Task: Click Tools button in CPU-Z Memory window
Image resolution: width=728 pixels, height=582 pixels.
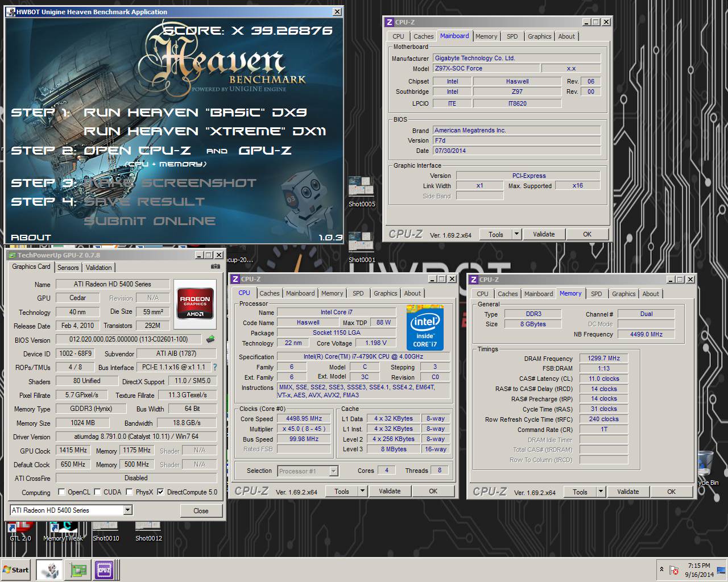Action: click(580, 492)
